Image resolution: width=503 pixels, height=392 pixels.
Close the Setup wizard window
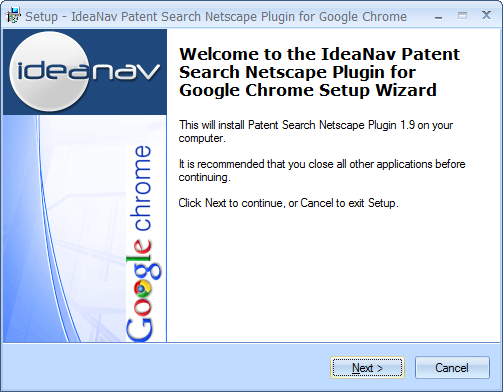click(486, 15)
